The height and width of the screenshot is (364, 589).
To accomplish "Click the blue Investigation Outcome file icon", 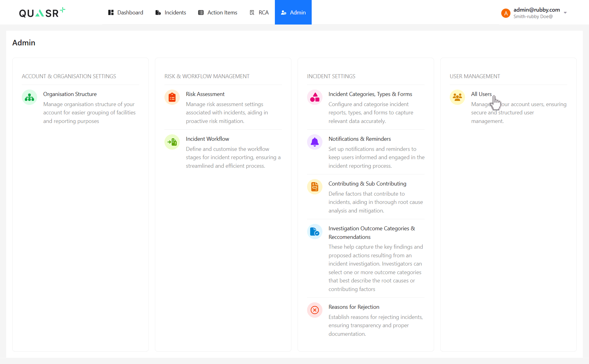I will click(x=315, y=232).
